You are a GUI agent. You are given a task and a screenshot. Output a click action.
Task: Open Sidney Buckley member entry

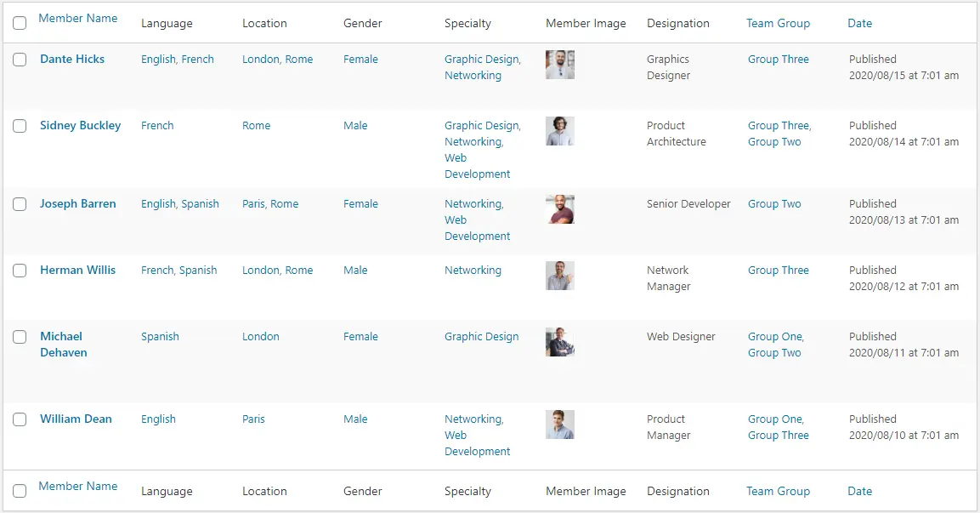(x=81, y=125)
